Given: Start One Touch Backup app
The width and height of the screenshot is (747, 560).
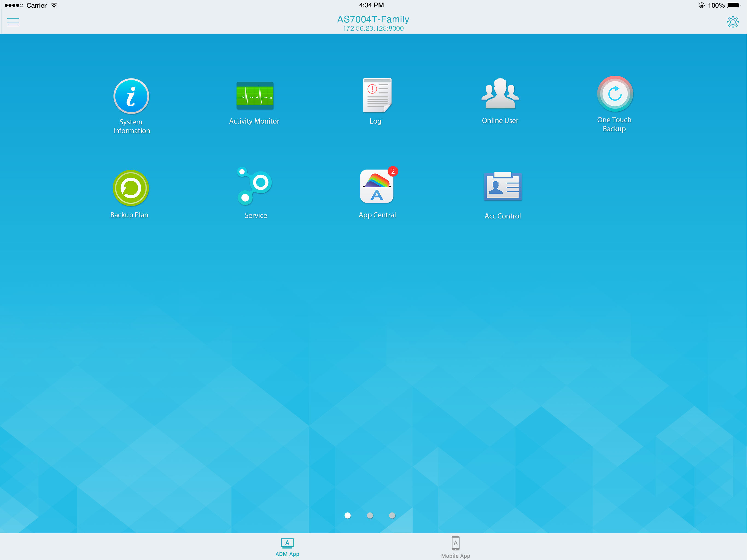Looking at the screenshot, I should pyautogui.click(x=614, y=94).
